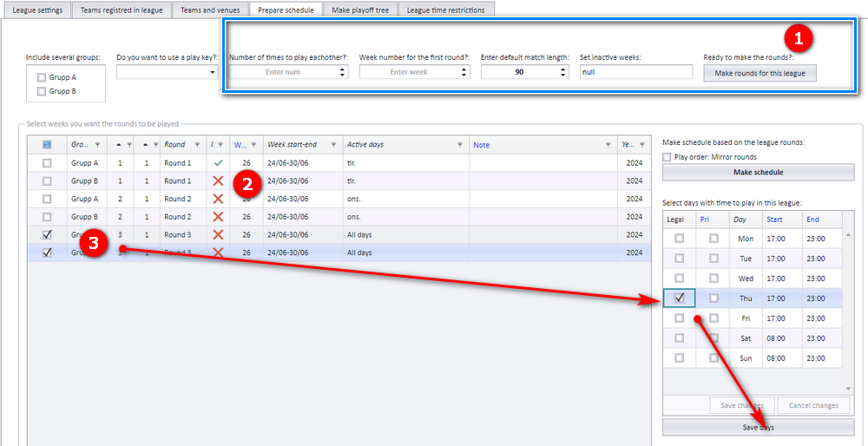Click the red X status of Grupp A Round 2

tap(218, 199)
